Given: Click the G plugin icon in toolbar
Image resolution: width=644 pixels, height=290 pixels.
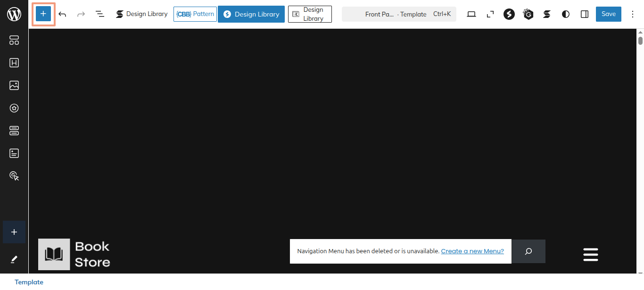Looking at the screenshot, I should [x=528, y=14].
